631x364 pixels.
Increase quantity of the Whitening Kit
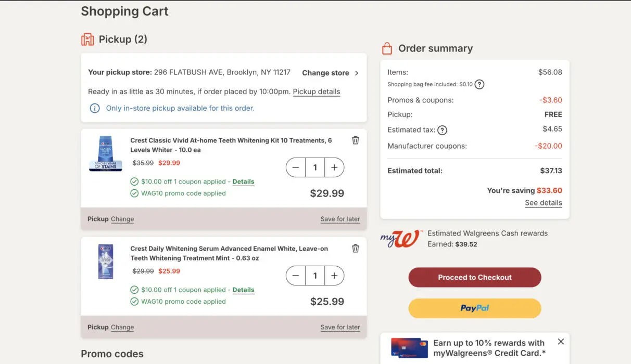point(334,167)
